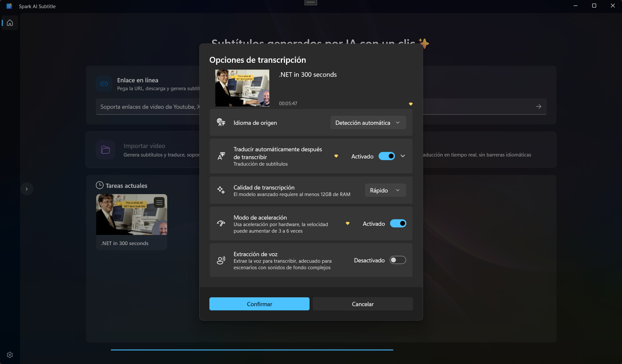The image size is (622, 364).
Task: Select the Home icon in the sidebar
Action: pyautogui.click(x=9, y=23)
